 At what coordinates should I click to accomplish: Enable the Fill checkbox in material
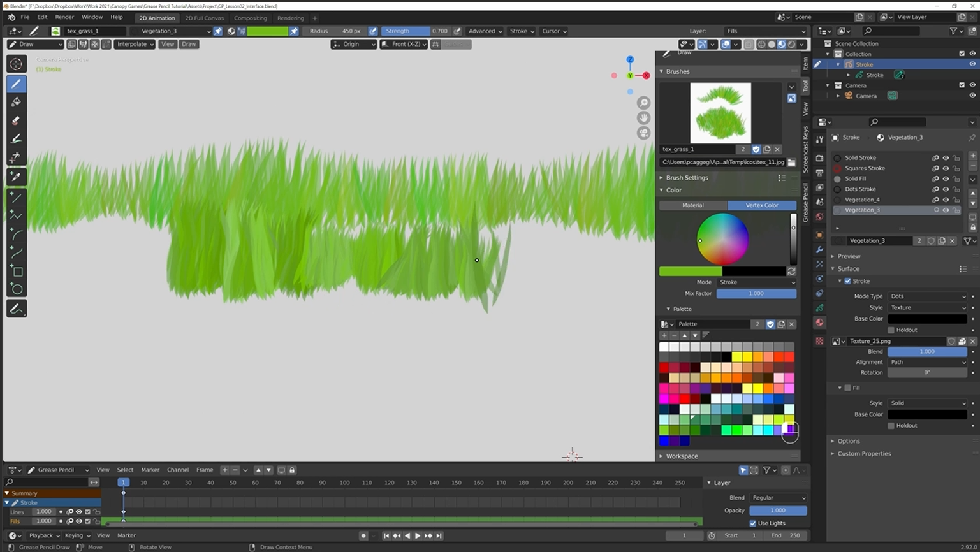[x=847, y=388]
